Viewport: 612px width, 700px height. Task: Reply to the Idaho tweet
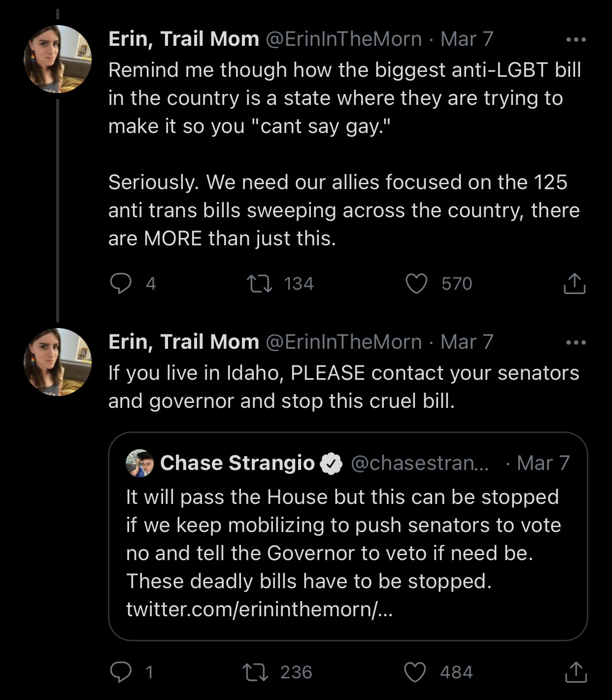pos(121,672)
